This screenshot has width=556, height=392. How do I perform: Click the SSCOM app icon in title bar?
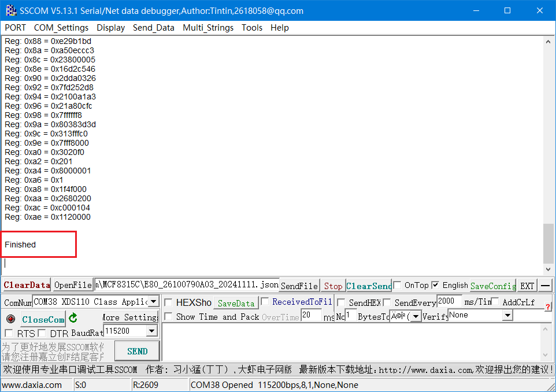point(10,10)
